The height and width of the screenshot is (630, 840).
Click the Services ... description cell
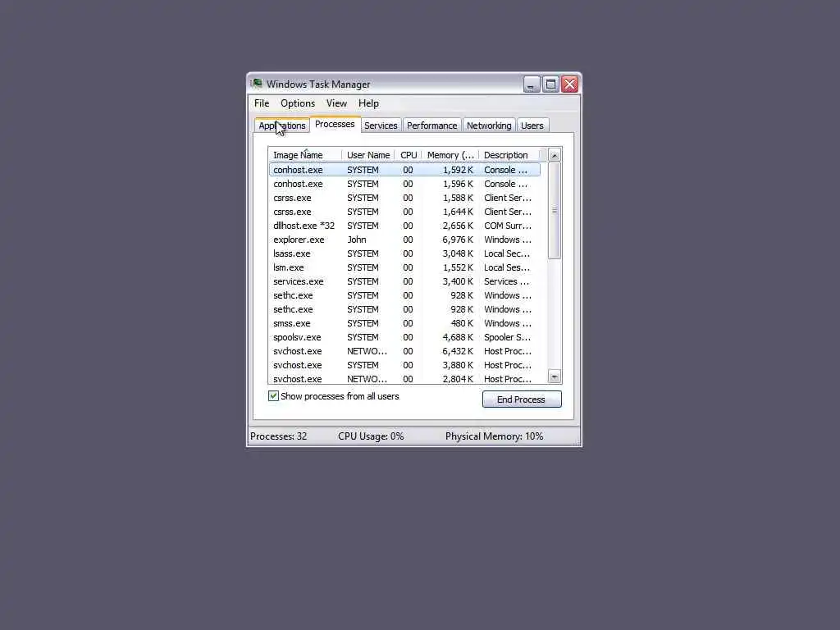[506, 281]
